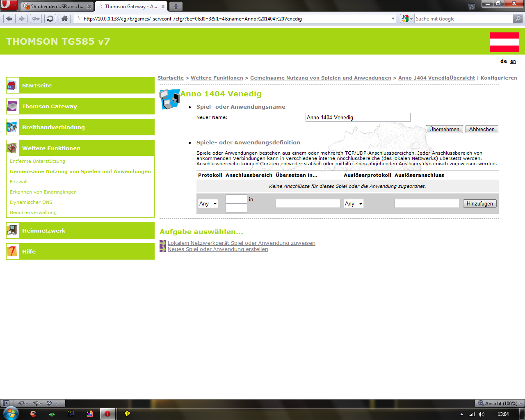
Task: Go to the browser home page
Action: tap(64, 18)
